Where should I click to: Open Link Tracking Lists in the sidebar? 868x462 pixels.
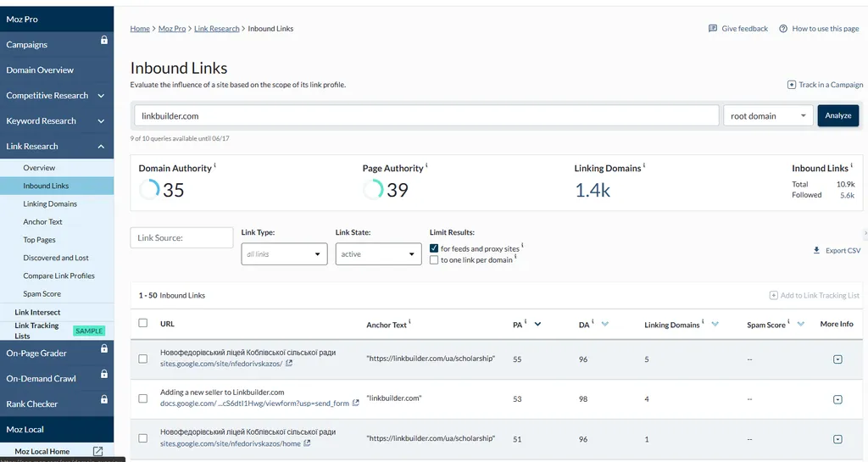pos(36,331)
